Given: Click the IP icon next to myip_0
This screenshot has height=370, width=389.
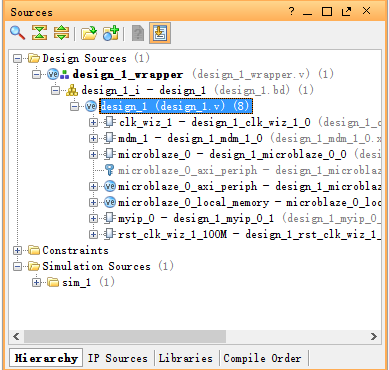Looking at the screenshot, I should [x=109, y=218].
